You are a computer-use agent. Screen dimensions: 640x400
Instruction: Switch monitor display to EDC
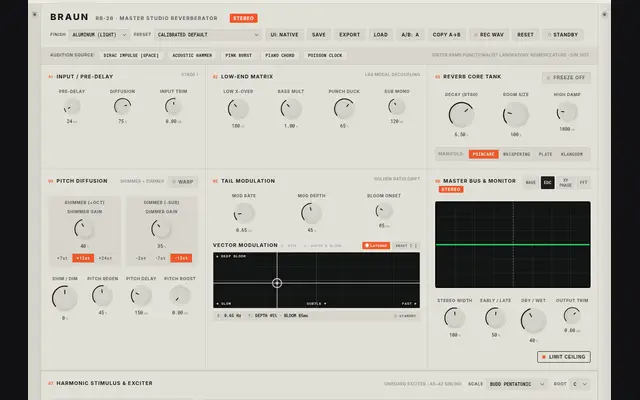(547, 182)
